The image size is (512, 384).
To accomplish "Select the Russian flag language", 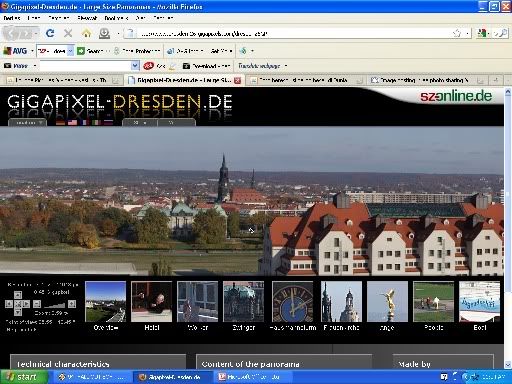I will click(x=108, y=122).
